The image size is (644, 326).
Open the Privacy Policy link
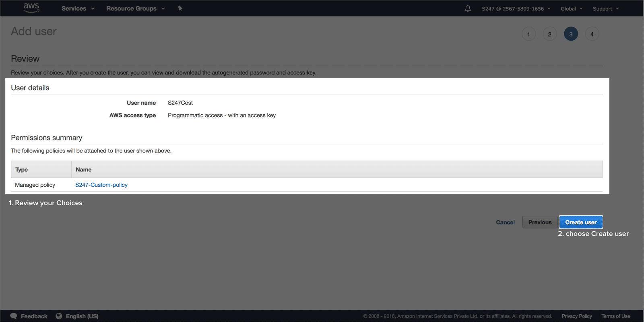click(577, 316)
